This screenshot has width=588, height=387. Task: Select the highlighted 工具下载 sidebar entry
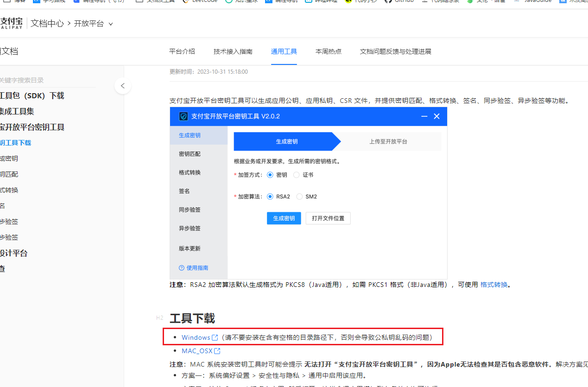point(16,143)
